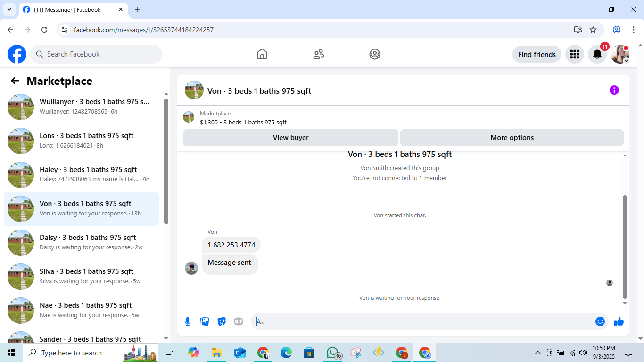644x362 pixels.
Task: View site information icon
Action: (65, 30)
